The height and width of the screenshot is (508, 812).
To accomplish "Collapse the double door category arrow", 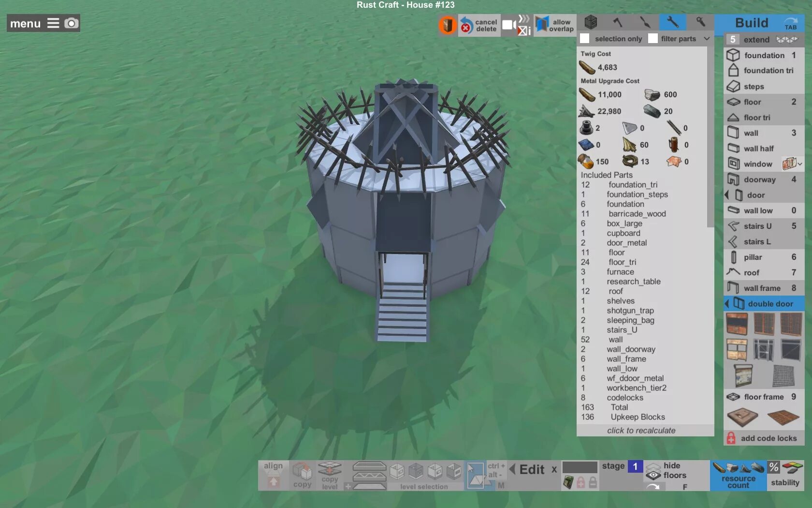I will point(726,303).
